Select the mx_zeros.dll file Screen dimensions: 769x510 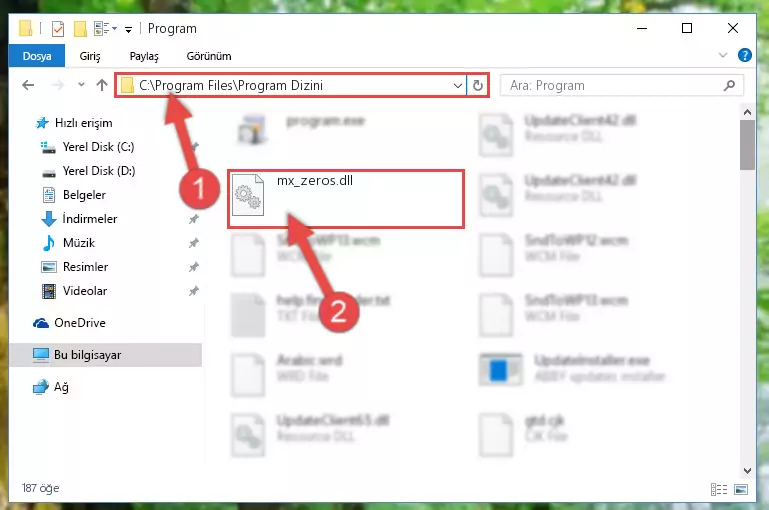pyautogui.click(x=346, y=199)
